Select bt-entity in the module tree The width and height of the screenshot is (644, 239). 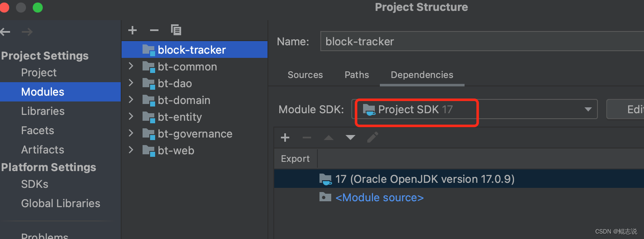(180, 117)
